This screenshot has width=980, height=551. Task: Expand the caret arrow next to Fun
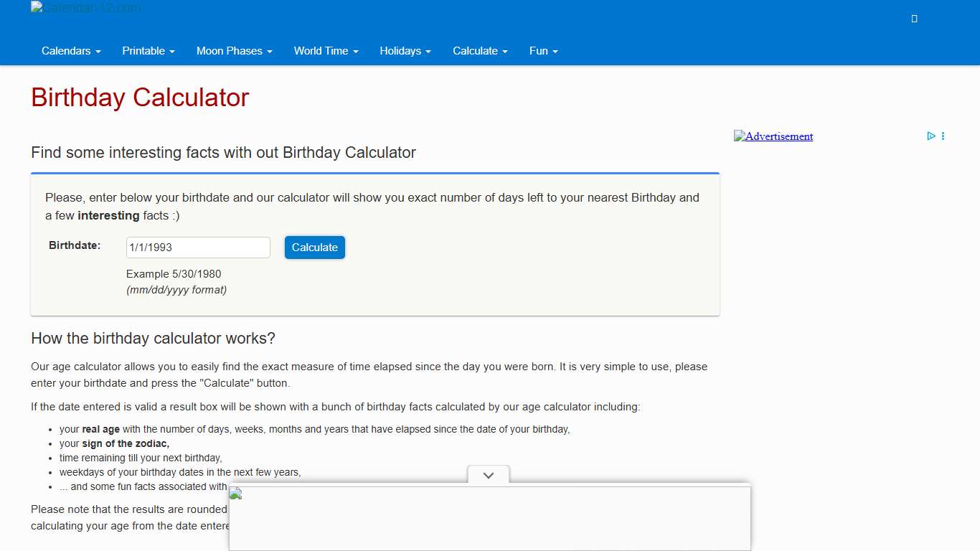tap(555, 51)
